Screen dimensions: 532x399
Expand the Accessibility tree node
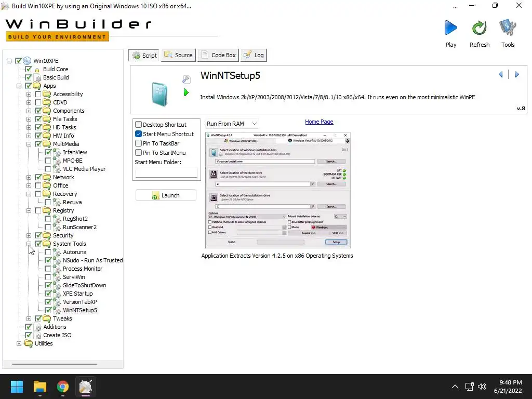[29, 94]
